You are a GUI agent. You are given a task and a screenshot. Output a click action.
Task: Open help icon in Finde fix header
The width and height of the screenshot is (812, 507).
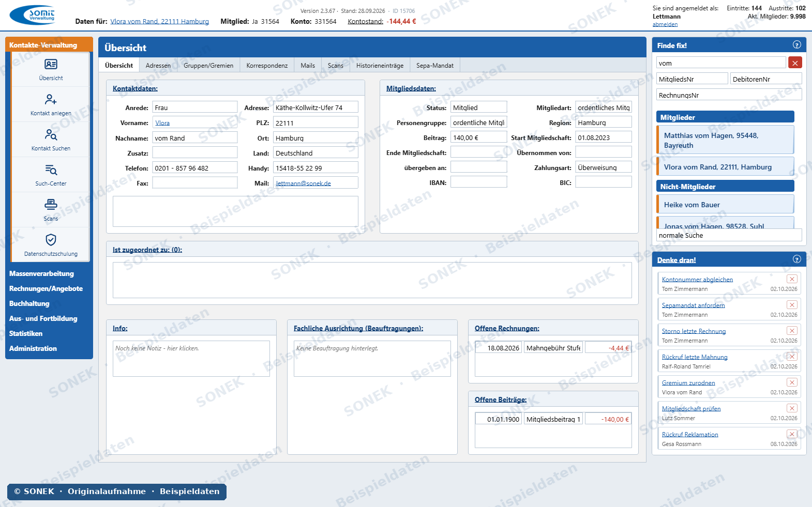pos(797,45)
